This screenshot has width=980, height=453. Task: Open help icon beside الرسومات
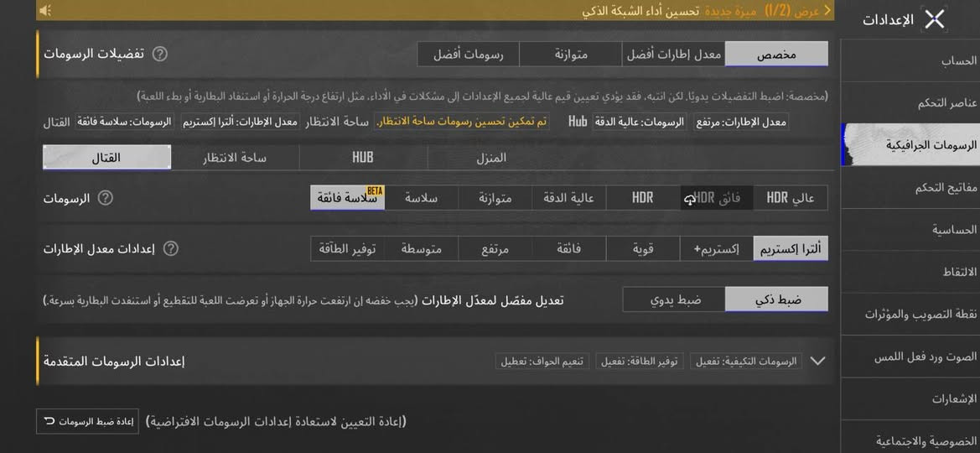[106, 198]
